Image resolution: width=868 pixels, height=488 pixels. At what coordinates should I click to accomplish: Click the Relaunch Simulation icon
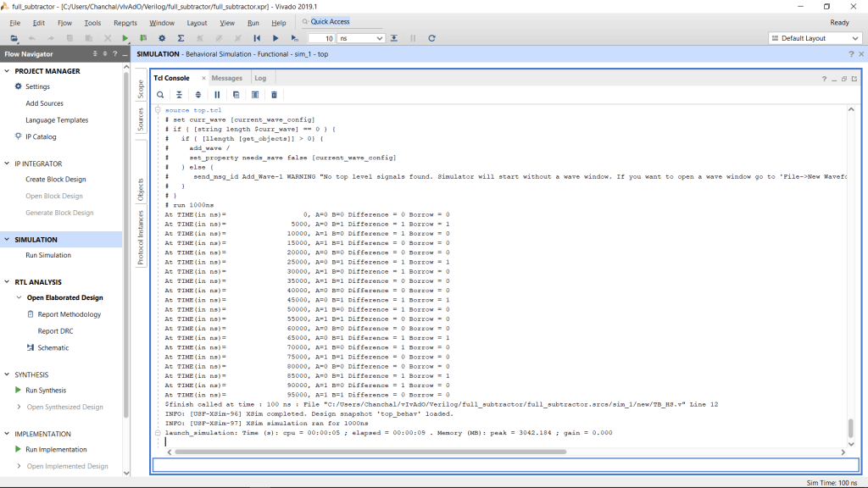coord(431,38)
